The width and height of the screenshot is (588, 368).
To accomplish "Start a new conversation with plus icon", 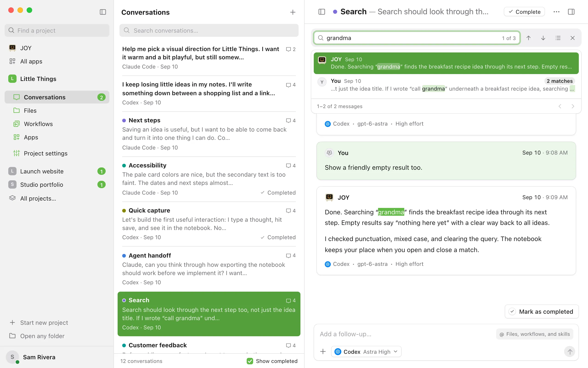I will coord(293,12).
